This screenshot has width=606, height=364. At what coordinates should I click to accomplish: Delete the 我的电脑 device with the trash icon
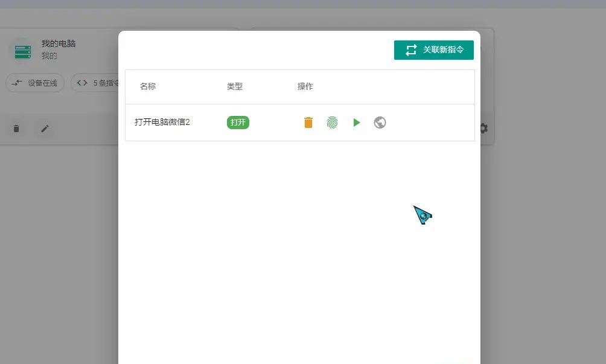(x=16, y=129)
